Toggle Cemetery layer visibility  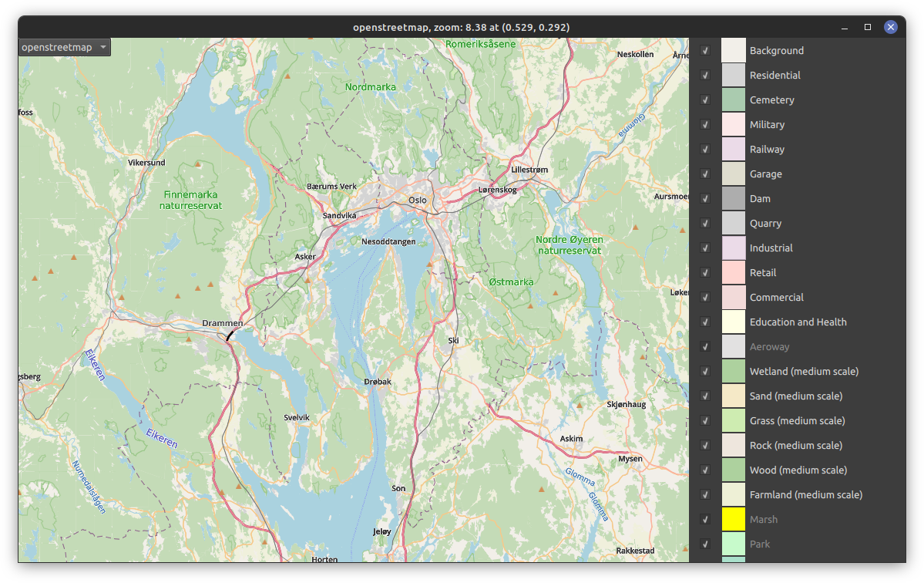pos(704,99)
